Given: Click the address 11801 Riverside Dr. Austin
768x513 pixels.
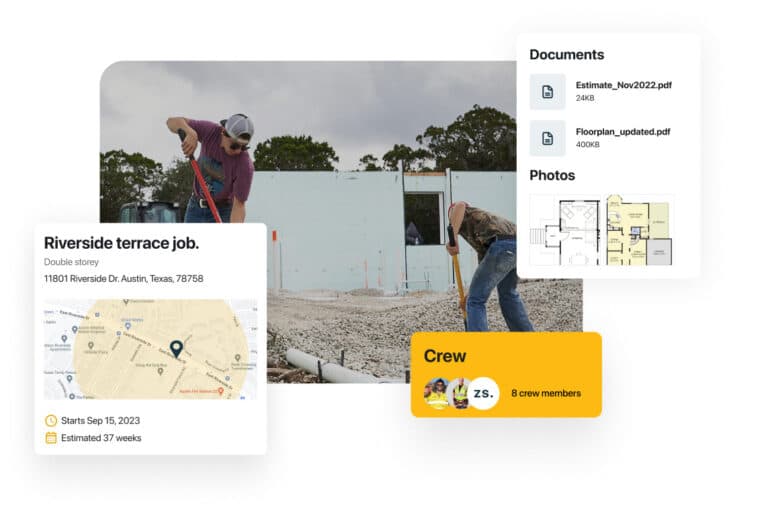Looking at the screenshot, I should pyautogui.click(x=123, y=279).
